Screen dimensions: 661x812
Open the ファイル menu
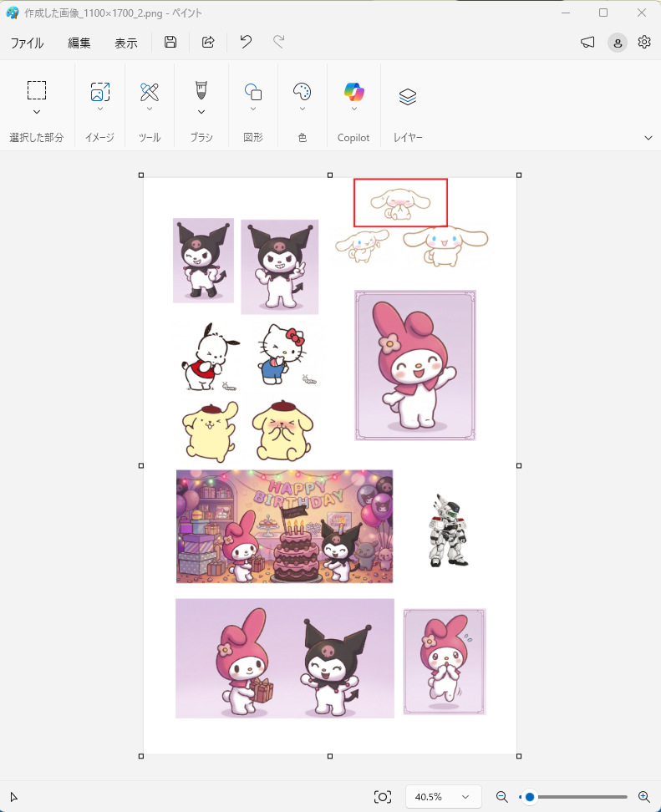click(x=27, y=43)
